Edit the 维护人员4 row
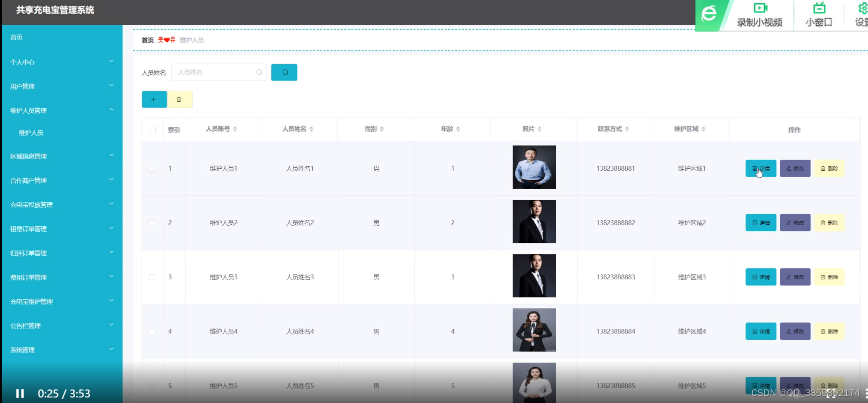This screenshot has width=868, height=403. [795, 331]
